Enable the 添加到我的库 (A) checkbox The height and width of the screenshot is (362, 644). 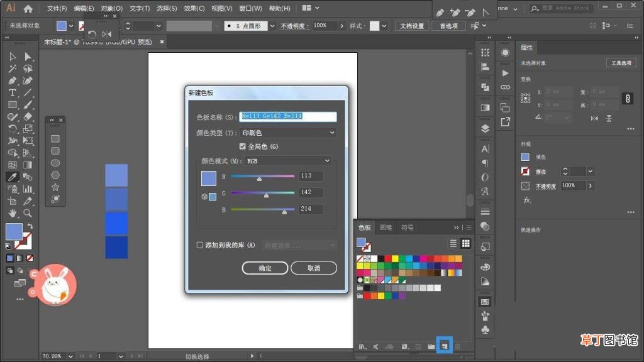pyautogui.click(x=199, y=245)
